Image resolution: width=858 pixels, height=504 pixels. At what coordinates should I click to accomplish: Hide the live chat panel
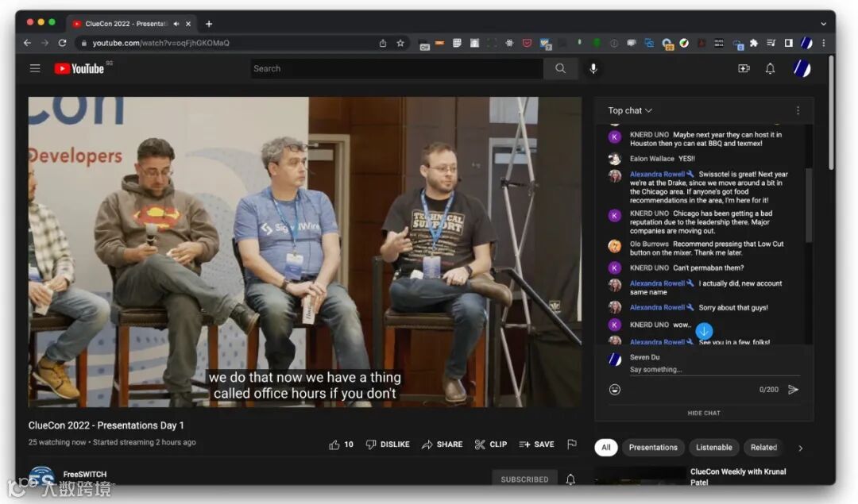pos(704,414)
